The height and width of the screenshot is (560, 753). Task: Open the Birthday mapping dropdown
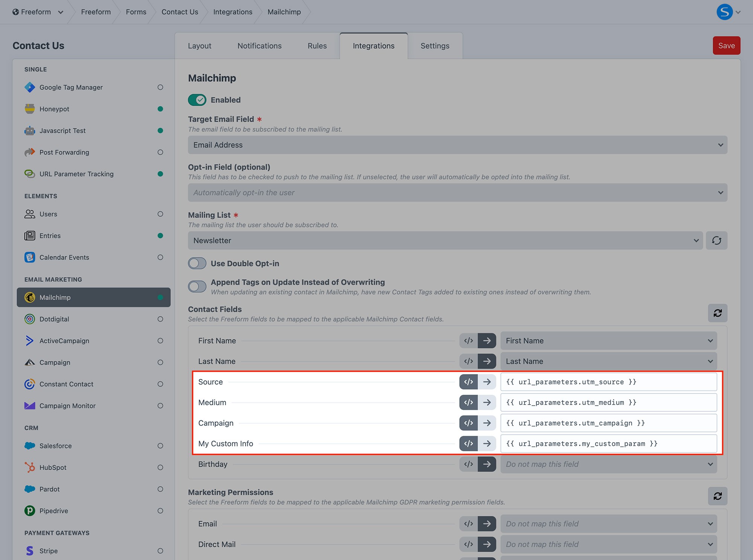point(608,464)
